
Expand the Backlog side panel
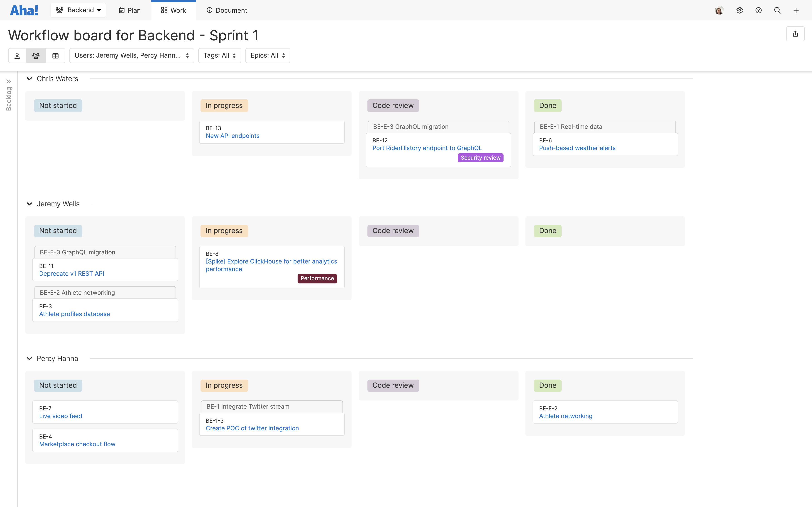coord(9,81)
